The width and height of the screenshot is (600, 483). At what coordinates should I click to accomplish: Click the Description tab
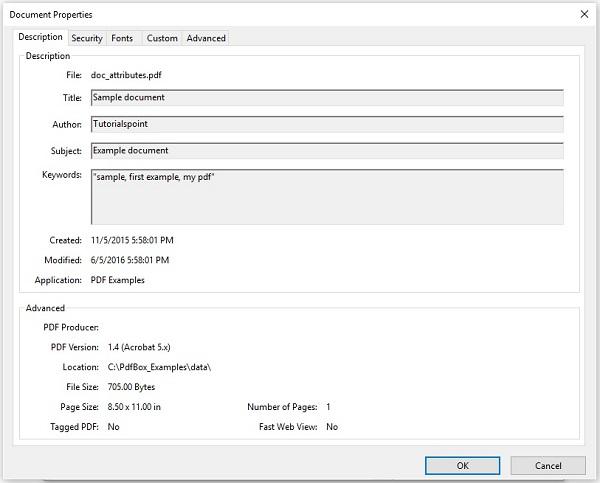41,37
